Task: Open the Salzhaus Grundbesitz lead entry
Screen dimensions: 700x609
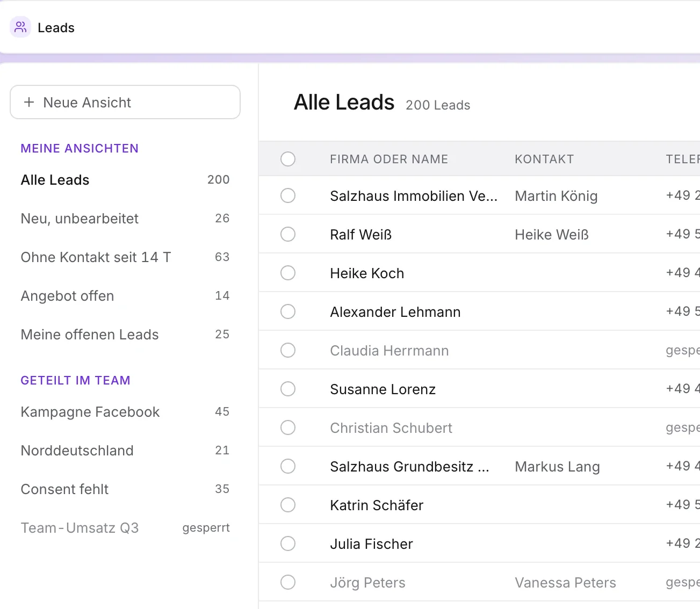Action: [x=410, y=467]
